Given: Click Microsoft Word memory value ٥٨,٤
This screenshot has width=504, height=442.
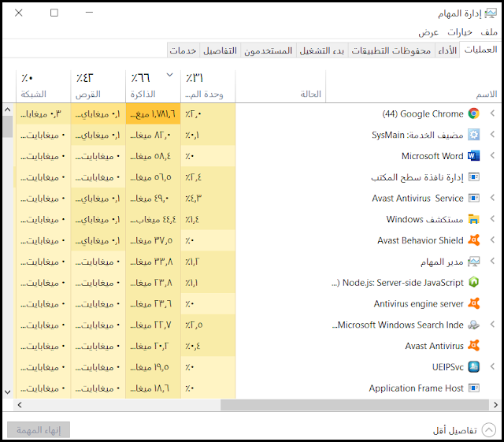Looking at the screenshot, I should coord(153,156).
